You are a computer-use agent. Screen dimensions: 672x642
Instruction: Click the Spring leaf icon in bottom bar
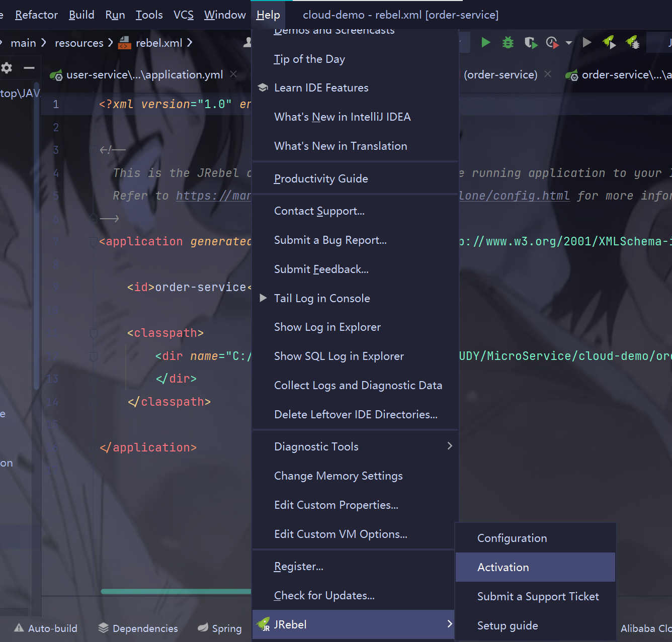click(x=203, y=627)
